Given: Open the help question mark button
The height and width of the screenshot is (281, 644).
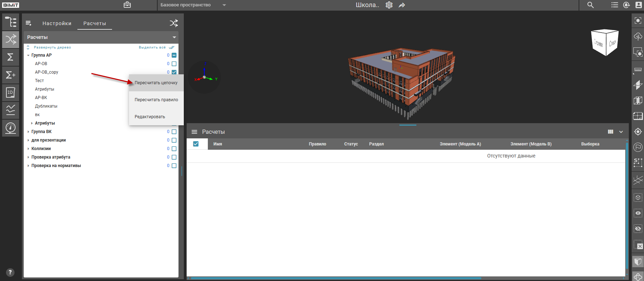Looking at the screenshot, I should point(10,272).
